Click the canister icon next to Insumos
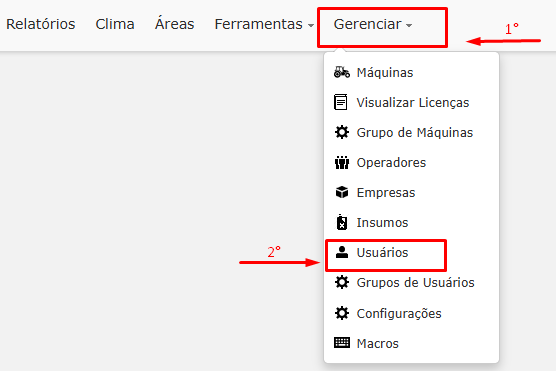556x371 pixels. pyautogui.click(x=342, y=222)
